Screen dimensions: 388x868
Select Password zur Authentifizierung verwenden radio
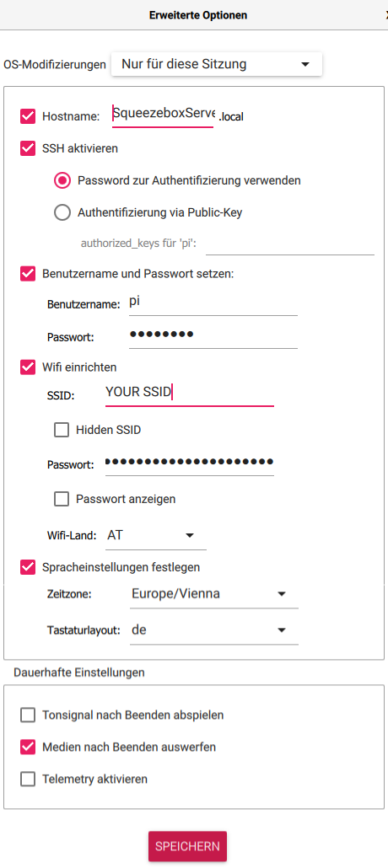[62, 180]
